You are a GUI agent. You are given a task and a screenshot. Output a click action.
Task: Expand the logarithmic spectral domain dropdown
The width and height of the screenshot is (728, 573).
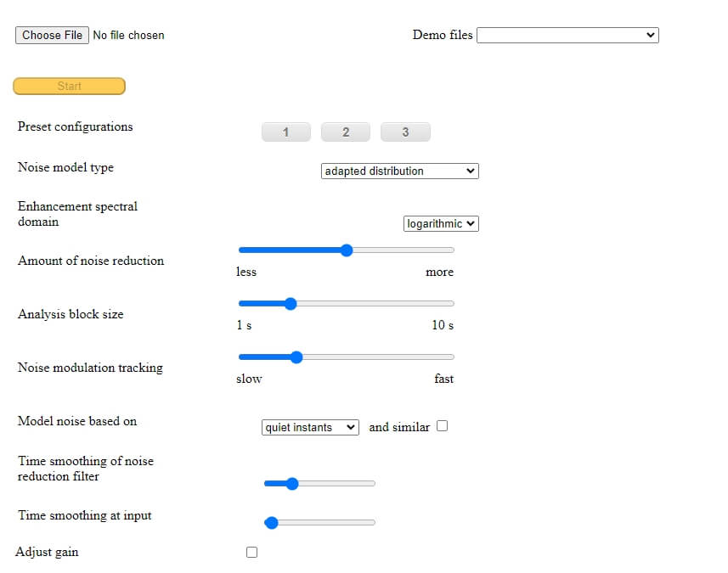(x=441, y=224)
